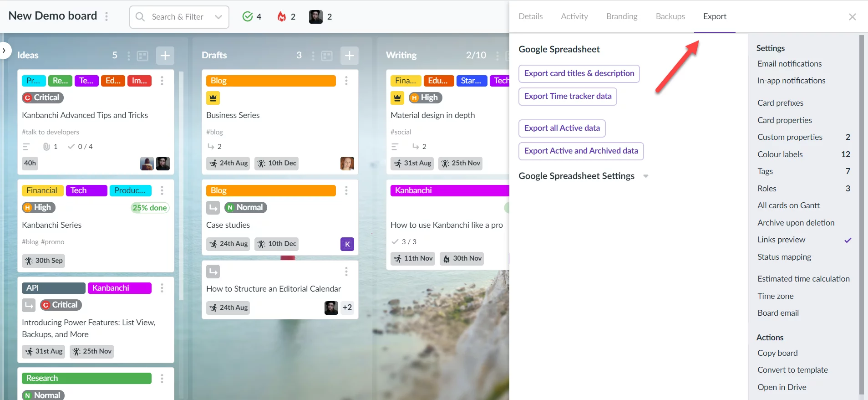Viewport: 868px width, 400px height.
Task: Click the Ideas list card view icon
Action: [143, 56]
